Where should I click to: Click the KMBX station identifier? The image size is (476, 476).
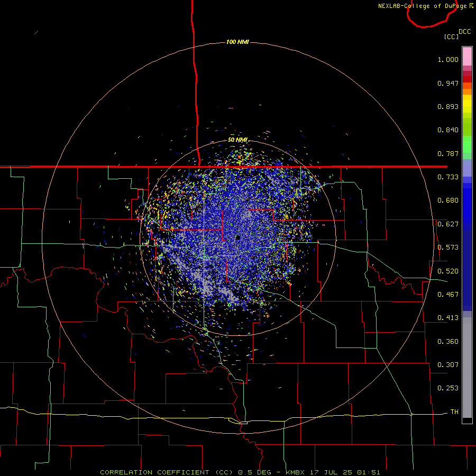[x=296, y=472]
